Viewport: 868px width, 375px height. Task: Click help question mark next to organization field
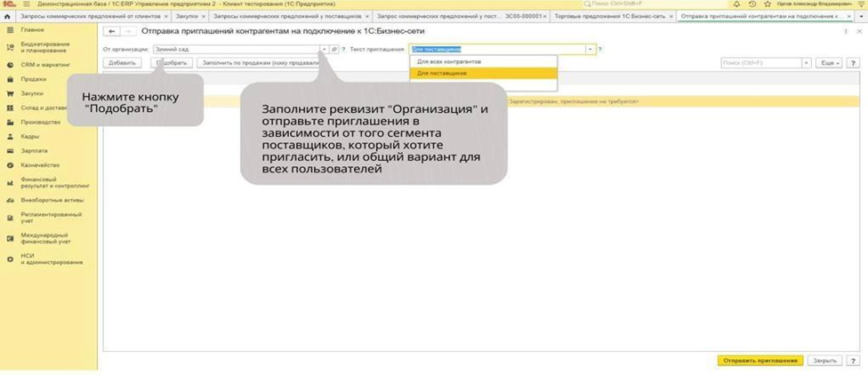(343, 49)
